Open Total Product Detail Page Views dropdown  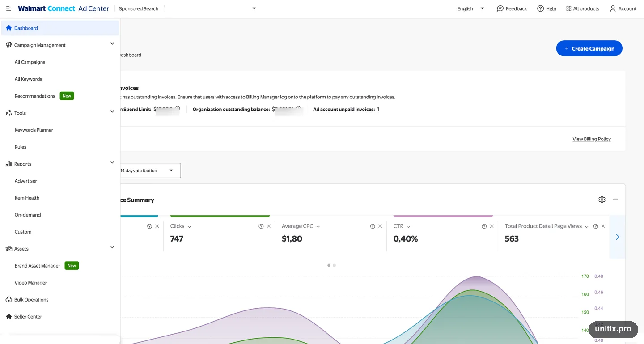[x=587, y=227]
